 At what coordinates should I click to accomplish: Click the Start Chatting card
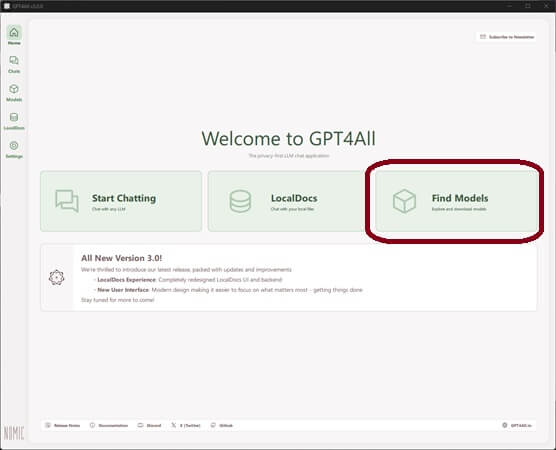[121, 201]
